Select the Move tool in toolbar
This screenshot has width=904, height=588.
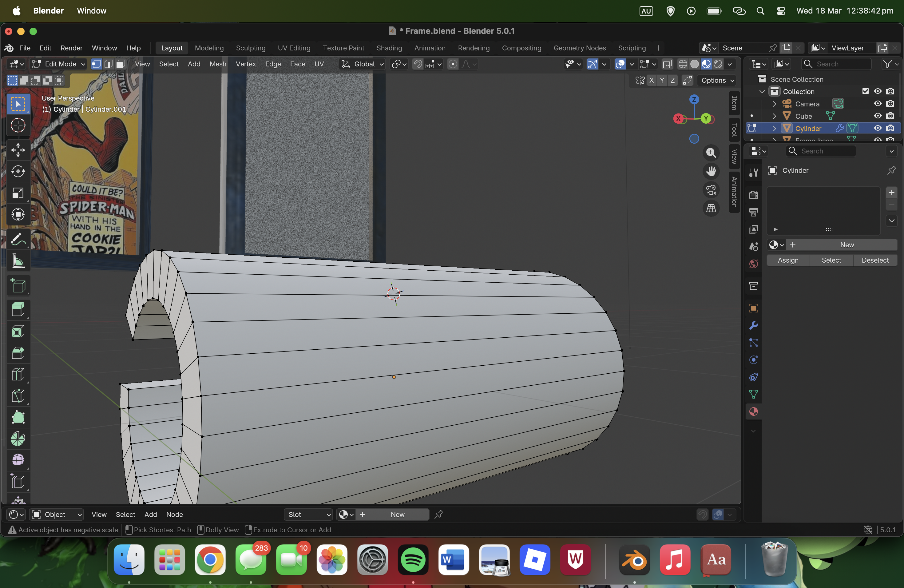(x=18, y=150)
